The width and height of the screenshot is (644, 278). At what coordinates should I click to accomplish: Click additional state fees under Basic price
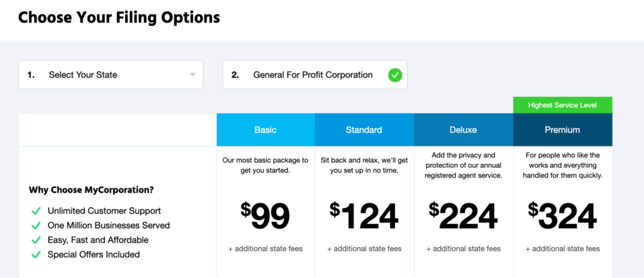(265, 249)
